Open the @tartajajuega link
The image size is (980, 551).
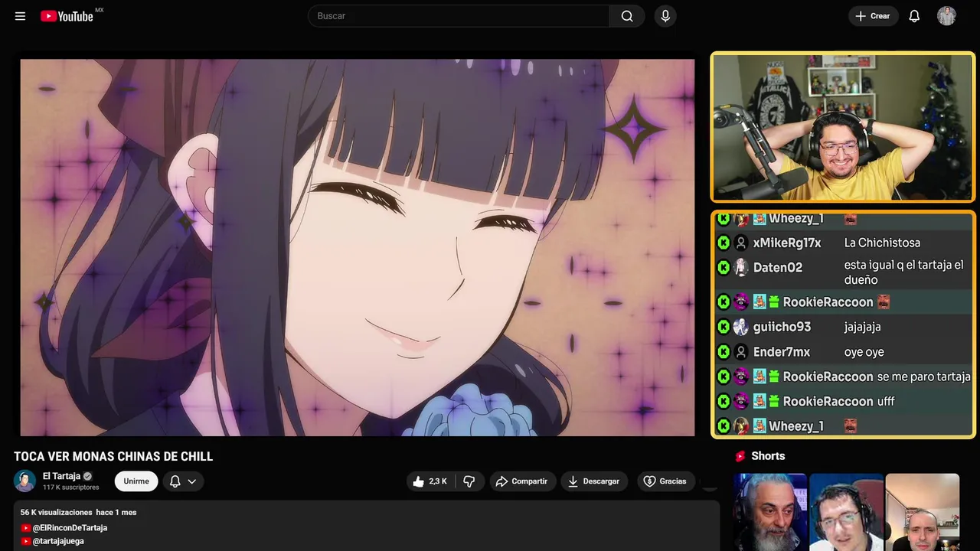[58, 541]
